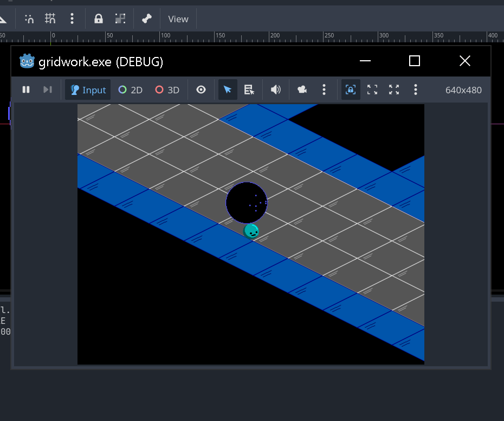
Task: Open camera options three-dot menu
Action: (x=324, y=90)
